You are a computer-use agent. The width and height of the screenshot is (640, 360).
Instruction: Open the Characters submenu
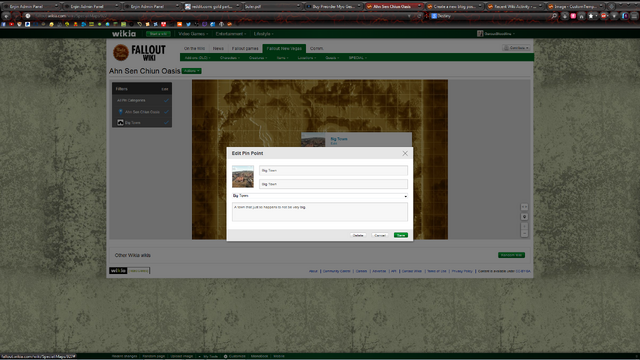pos(230,58)
